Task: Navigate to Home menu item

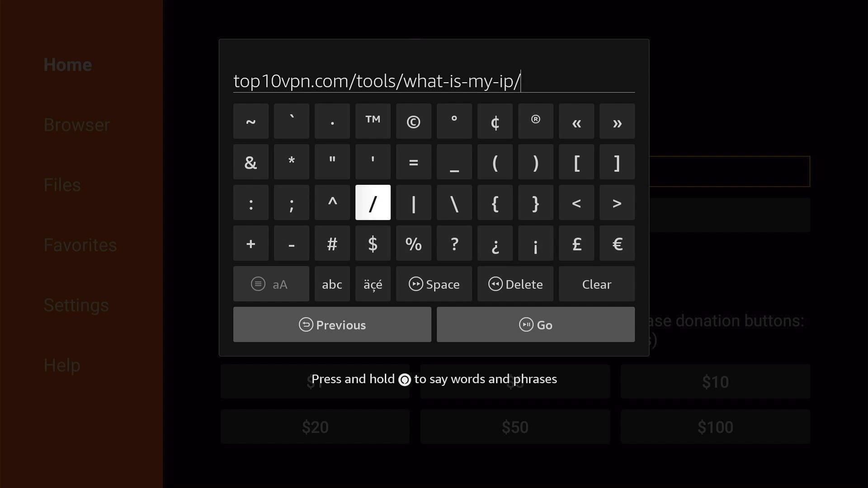Action: tap(67, 64)
